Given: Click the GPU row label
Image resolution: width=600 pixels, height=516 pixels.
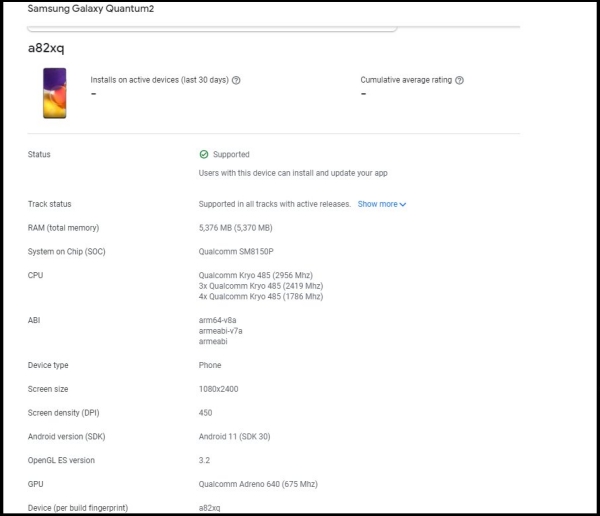Looking at the screenshot, I should (35, 484).
